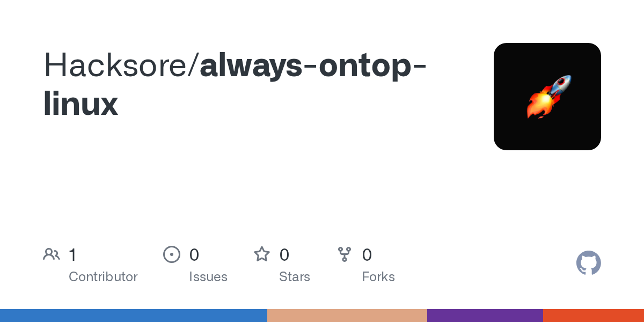The image size is (644, 322).
Task: Select the Stars label
Action: 295,277
